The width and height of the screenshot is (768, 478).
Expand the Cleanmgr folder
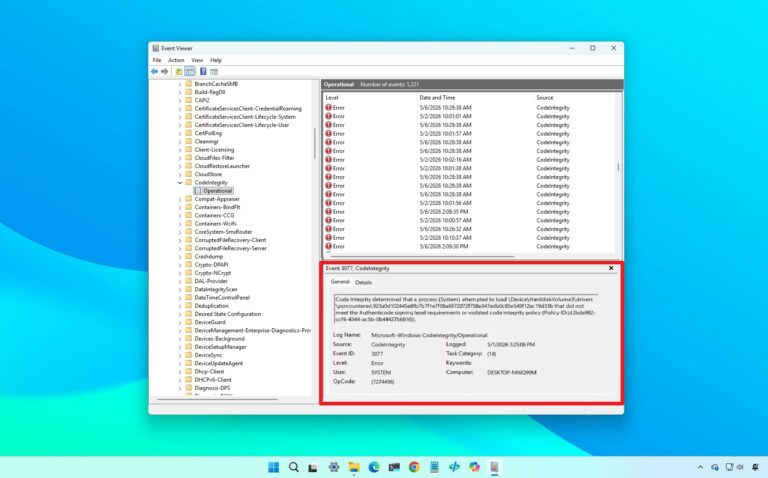tap(180, 142)
